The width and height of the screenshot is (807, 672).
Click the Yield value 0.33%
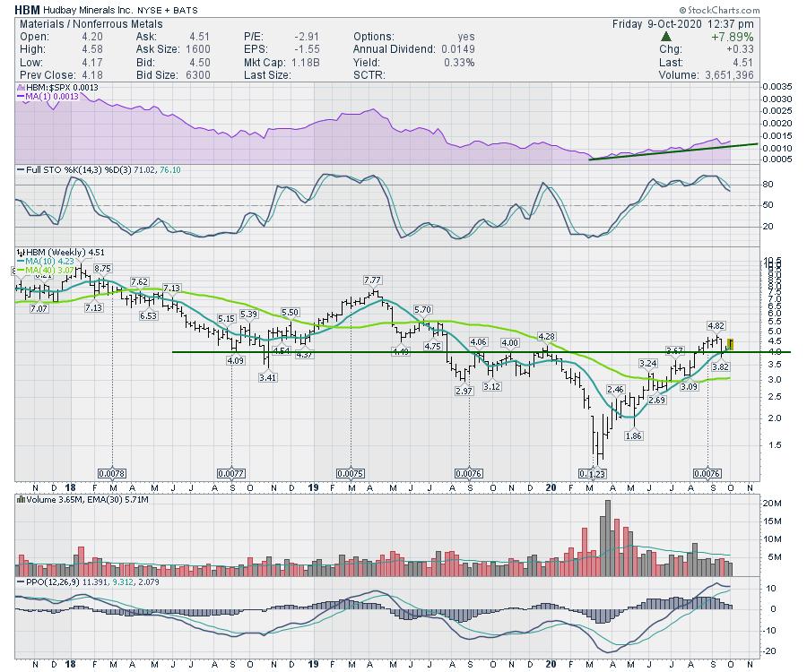coord(459,62)
